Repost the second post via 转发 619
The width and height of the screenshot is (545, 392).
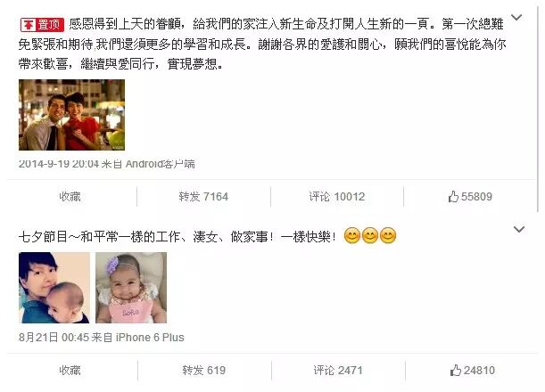click(x=204, y=370)
